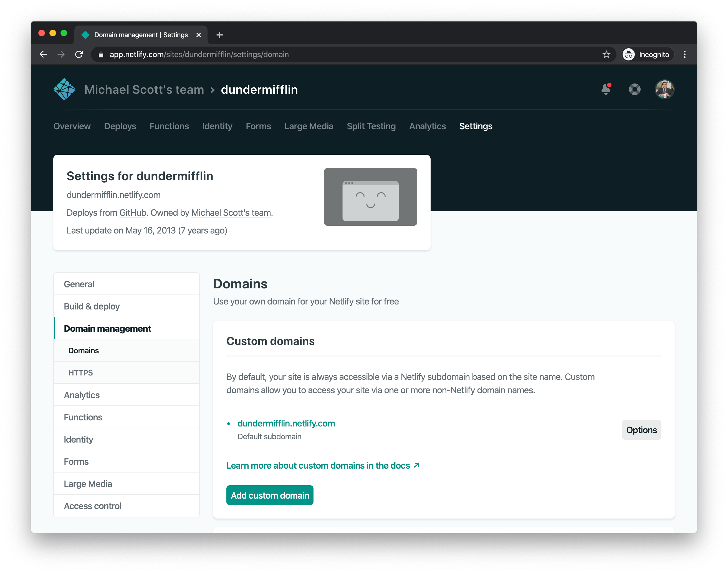
Task: Open Options dropdown for dundermifflin.netlify.com
Action: pyautogui.click(x=641, y=430)
